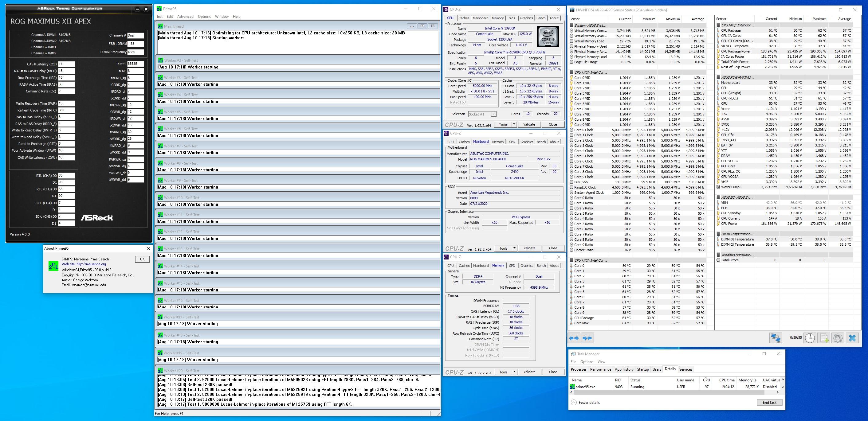Switch to SPD tab in Memory CPU-Z window
Viewport: 868px width, 421px height.
click(x=512, y=266)
